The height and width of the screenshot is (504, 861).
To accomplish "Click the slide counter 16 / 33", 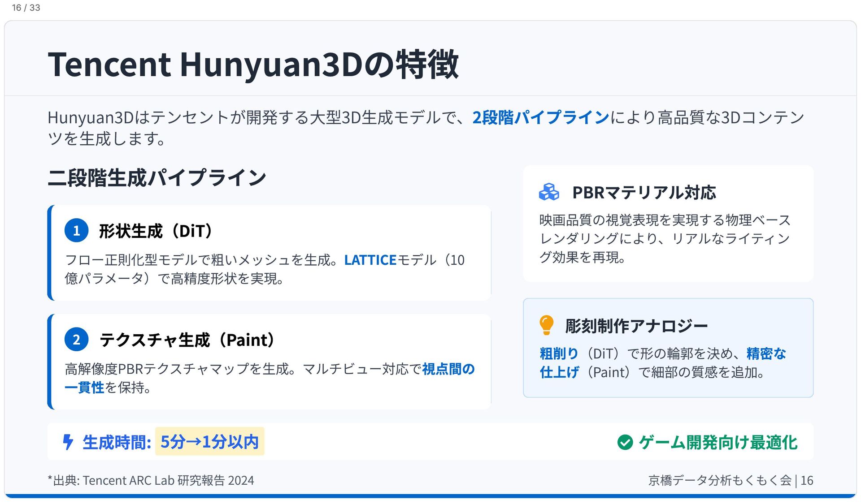I will pyautogui.click(x=26, y=8).
